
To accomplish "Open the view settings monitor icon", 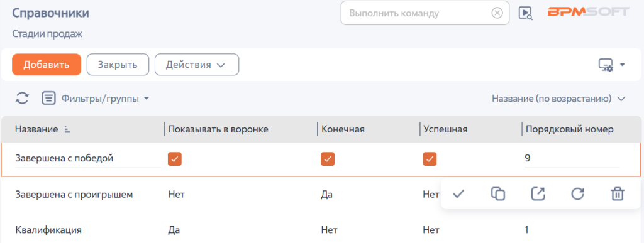I will coord(606,65).
